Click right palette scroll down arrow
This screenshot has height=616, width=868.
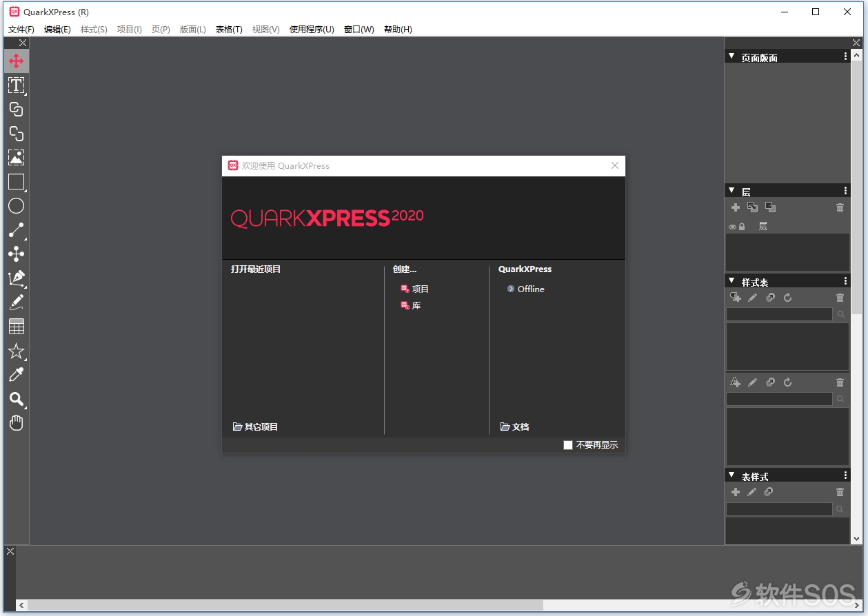click(x=856, y=539)
